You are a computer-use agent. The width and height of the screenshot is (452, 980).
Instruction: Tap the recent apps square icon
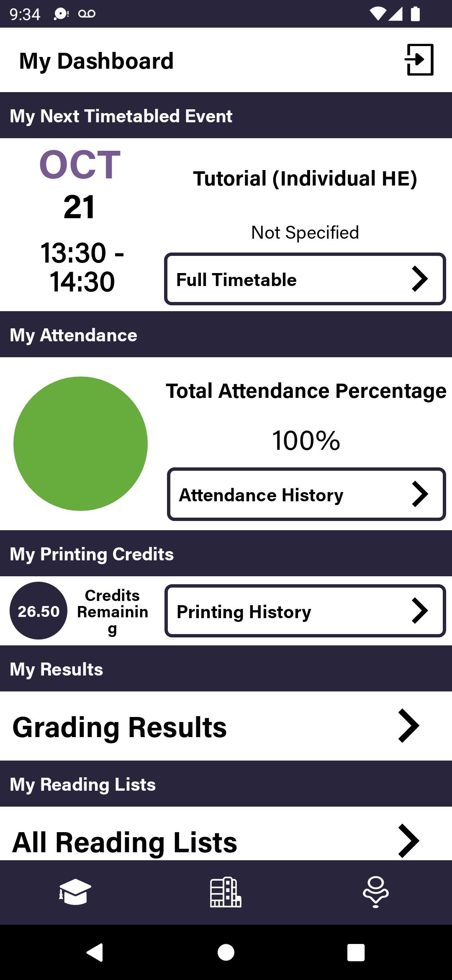coord(356,952)
